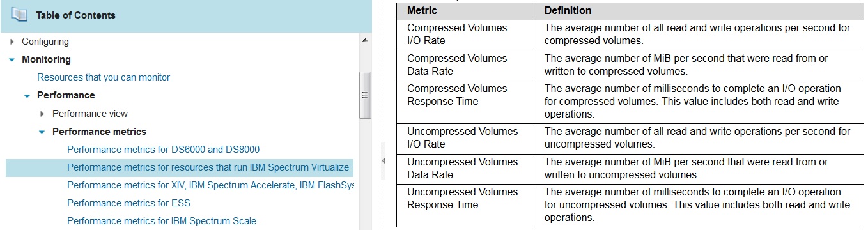Expand the Configuring tree node

[12, 42]
